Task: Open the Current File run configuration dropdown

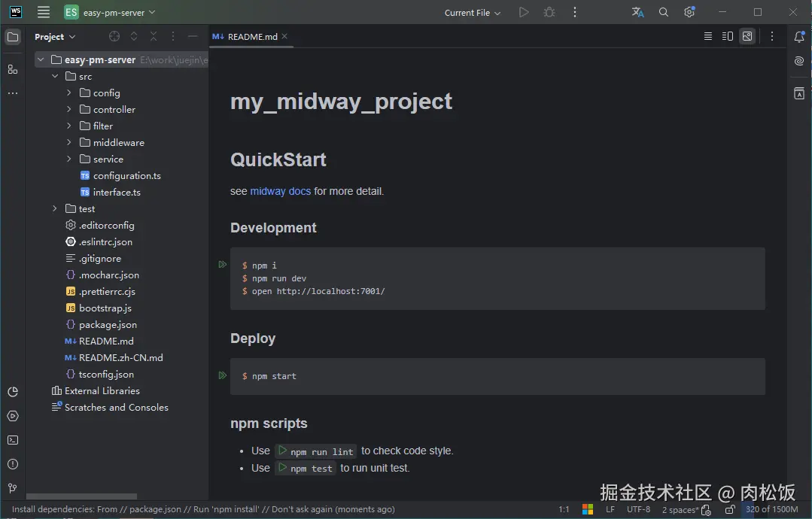Action: point(473,13)
